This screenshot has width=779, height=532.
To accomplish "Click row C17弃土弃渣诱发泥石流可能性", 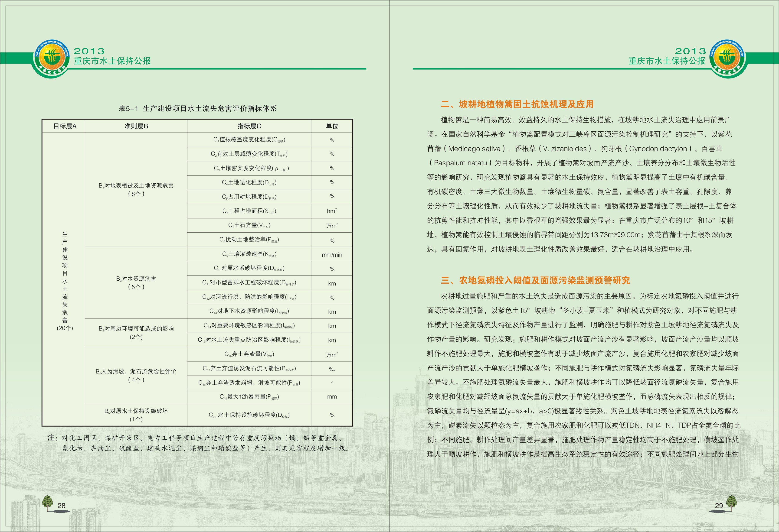I will coord(249,369).
